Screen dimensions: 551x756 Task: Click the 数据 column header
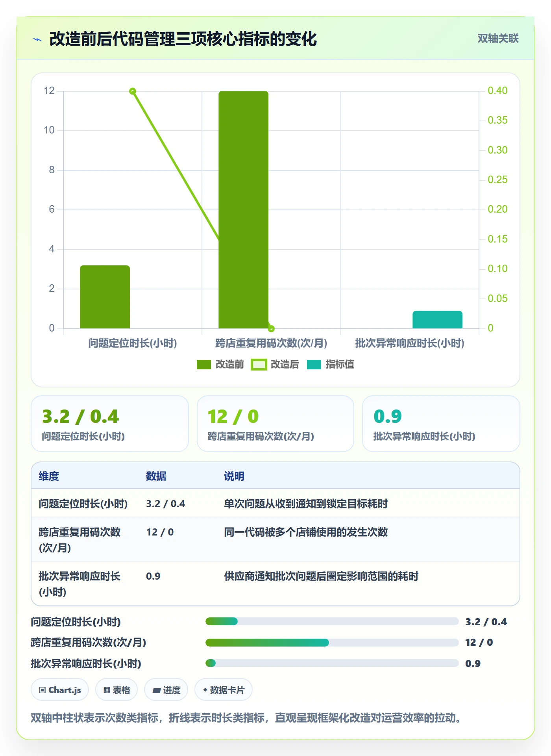point(156,476)
